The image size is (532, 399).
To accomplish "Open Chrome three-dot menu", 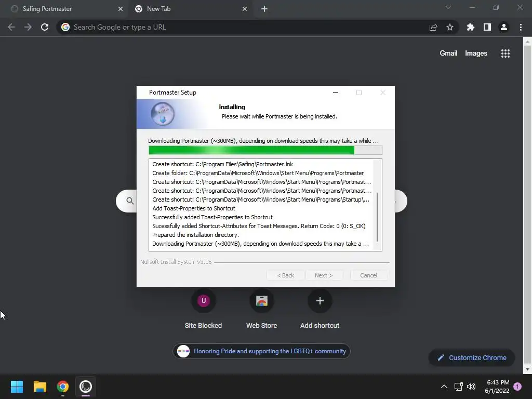I will point(521,27).
